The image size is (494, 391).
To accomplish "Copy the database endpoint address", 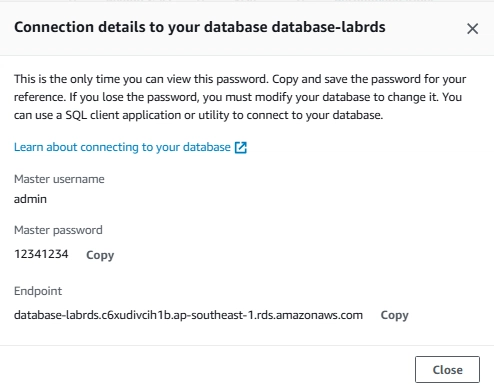I will coord(394,315).
